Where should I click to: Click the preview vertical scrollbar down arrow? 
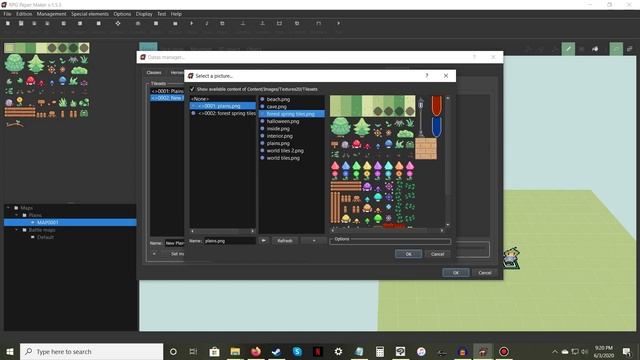point(448,224)
